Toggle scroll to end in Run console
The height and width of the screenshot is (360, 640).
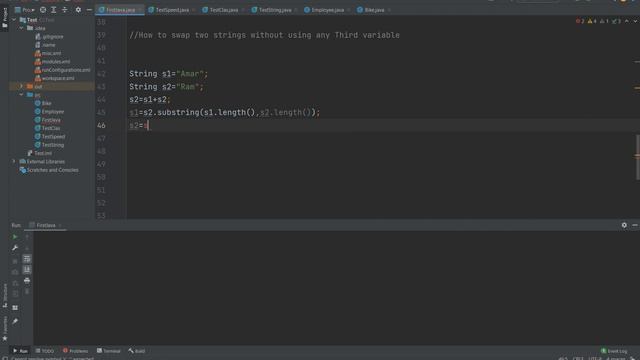(27, 270)
